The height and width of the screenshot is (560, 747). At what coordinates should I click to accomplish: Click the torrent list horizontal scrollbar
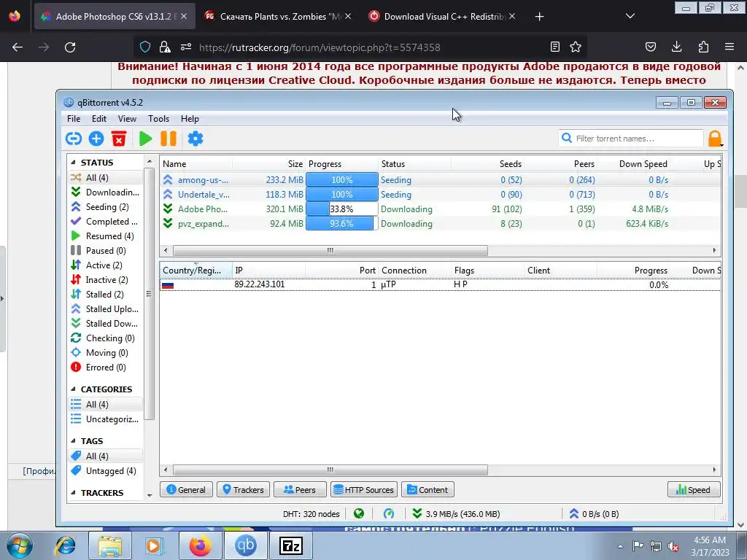pyautogui.click(x=330, y=251)
